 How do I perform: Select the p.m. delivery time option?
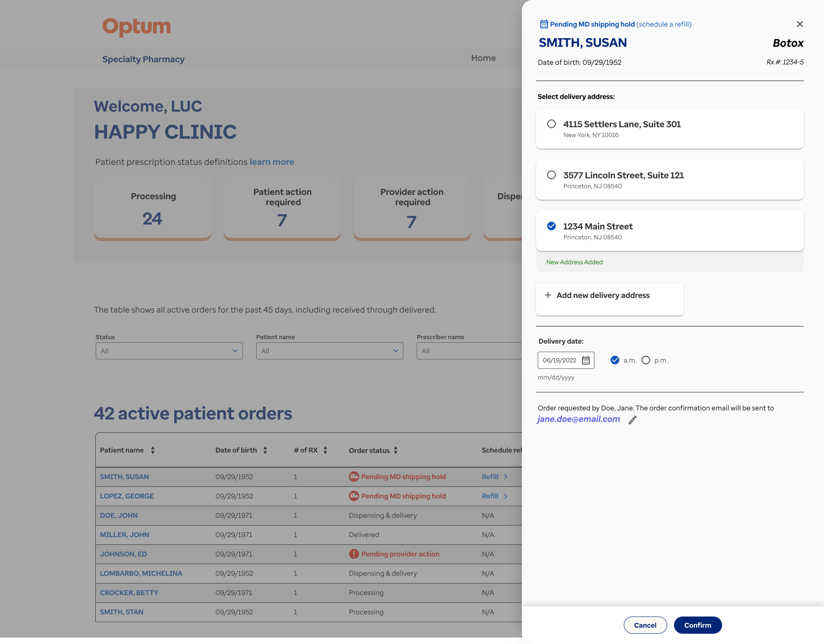(646, 360)
